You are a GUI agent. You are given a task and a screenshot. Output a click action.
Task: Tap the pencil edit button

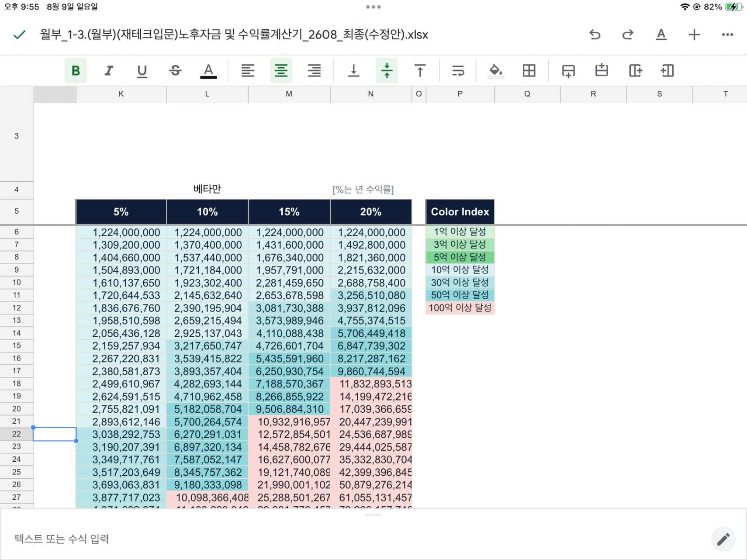pos(723,539)
